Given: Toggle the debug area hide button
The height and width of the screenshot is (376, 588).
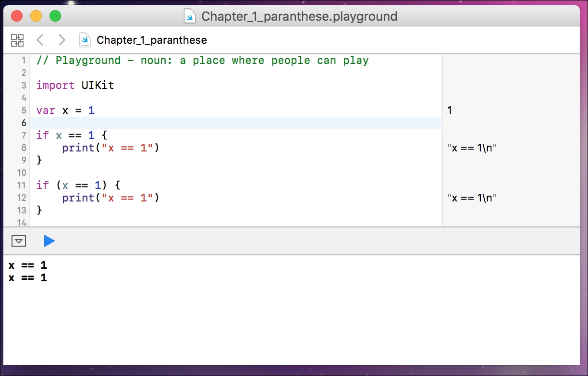Looking at the screenshot, I should coord(19,241).
